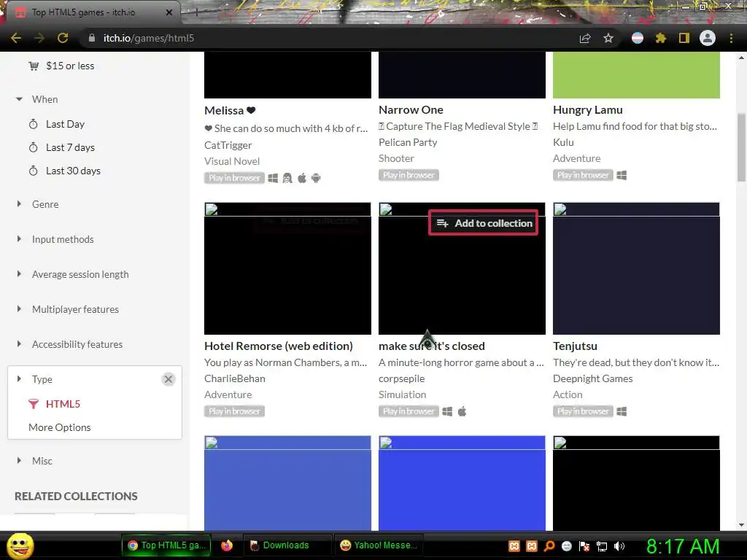The width and height of the screenshot is (747, 560).
Task: Click the speaker volume tray icon
Action: coord(619,546)
